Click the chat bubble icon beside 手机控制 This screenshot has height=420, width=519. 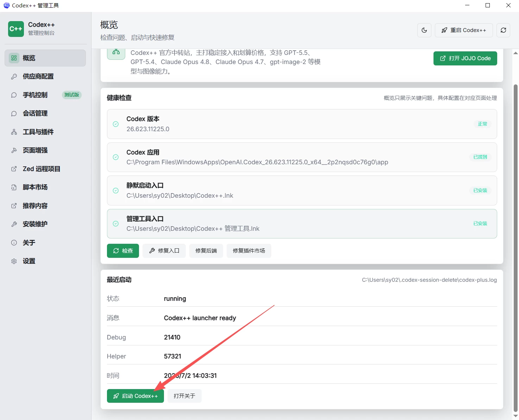(14, 95)
